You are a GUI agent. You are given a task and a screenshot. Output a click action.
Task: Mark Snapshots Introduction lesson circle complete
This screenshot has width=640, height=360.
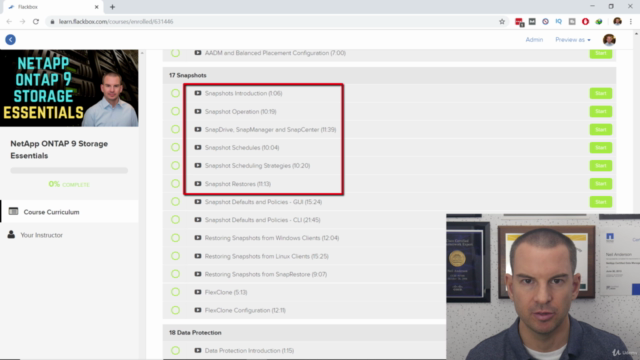click(x=176, y=93)
